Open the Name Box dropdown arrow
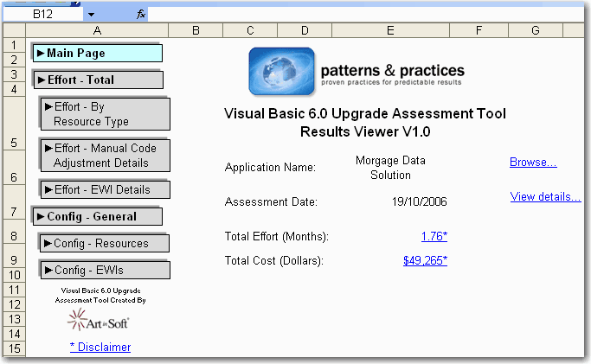The height and width of the screenshot is (364, 591). pyautogui.click(x=91, y=15)
